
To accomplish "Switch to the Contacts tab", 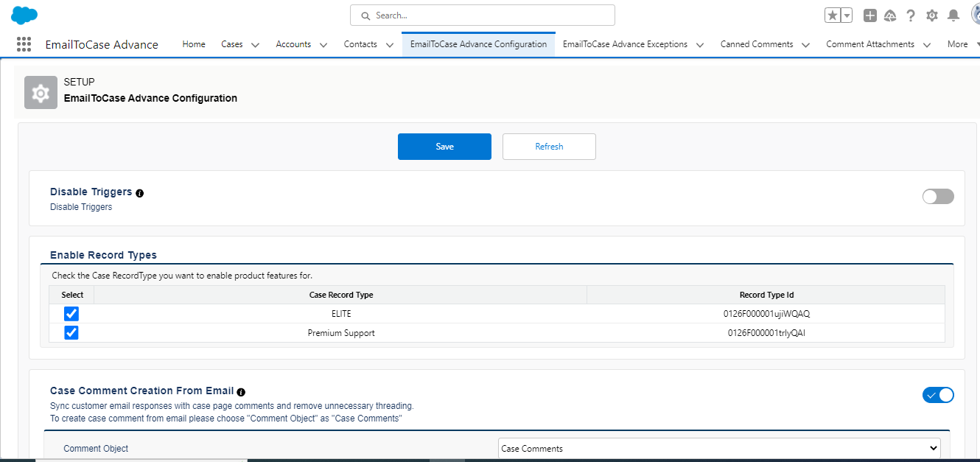I will tap(360, 44).
